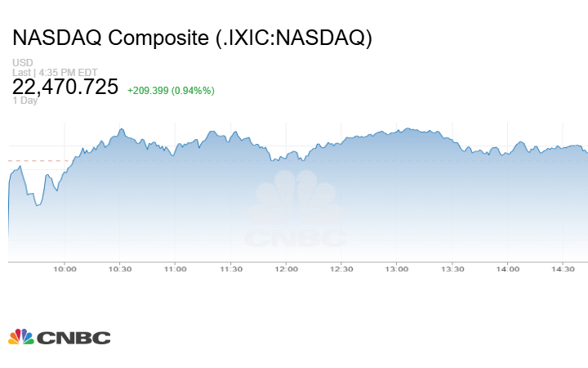Click the NASDAQ Composite (.IXIC:NASDAQ) title
588x368 pixels.
point(192,38)
